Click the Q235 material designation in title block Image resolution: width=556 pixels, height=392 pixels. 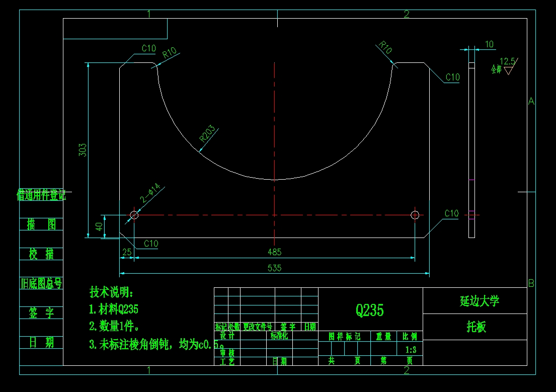(x=369, y=311)
